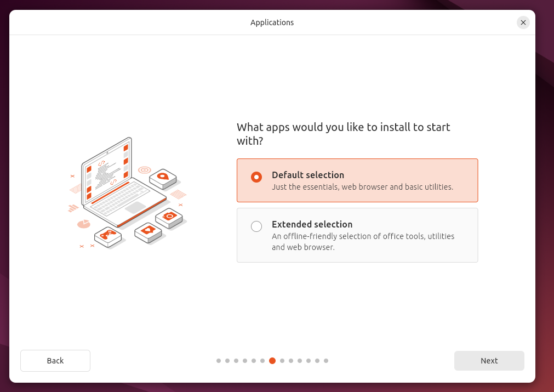554x392 pixels.
Task: Select the Extended selection radio button
Action: 256,226
